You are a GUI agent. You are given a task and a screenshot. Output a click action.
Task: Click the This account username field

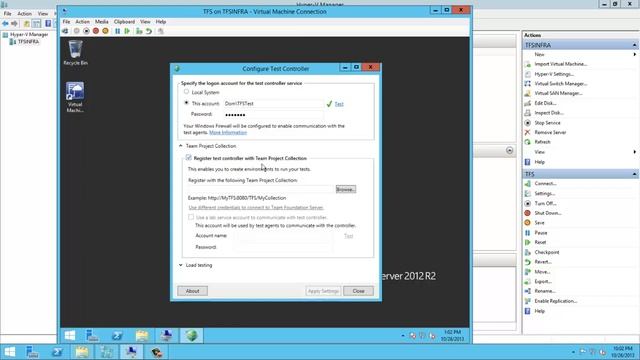(273, 104)
